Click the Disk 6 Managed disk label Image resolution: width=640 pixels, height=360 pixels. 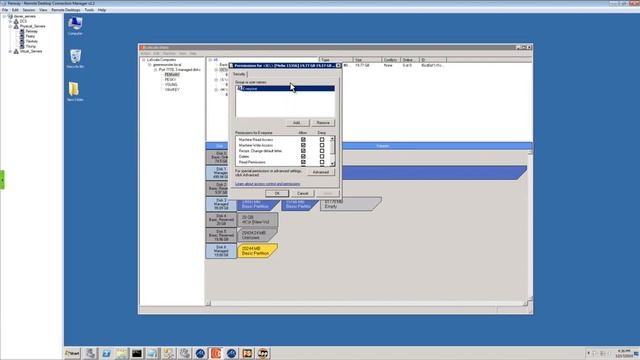point(221,251)
